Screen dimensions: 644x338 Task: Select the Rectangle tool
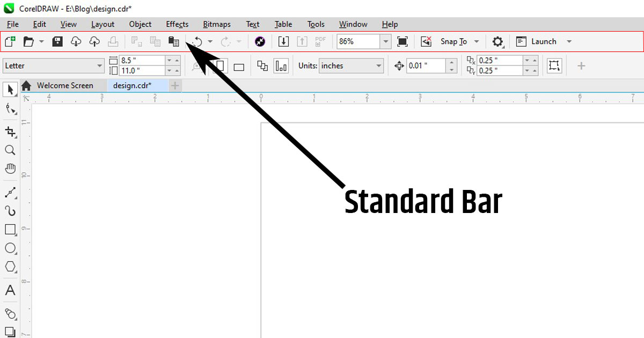tap(10, 230)
